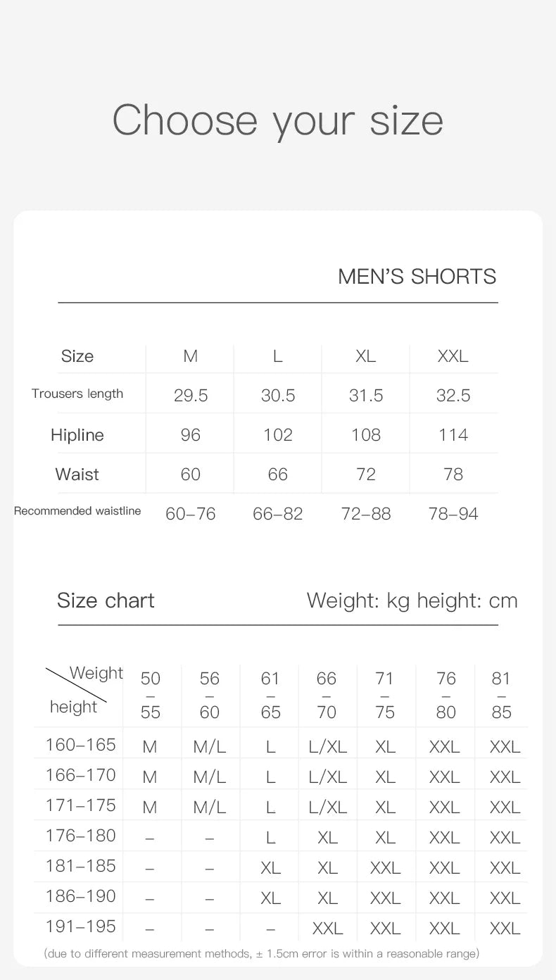Image resolution: width=556 pixels, height=980 pixels.
Task: Click recommended waistline range 72–88
Action: [x=366, y=514]
